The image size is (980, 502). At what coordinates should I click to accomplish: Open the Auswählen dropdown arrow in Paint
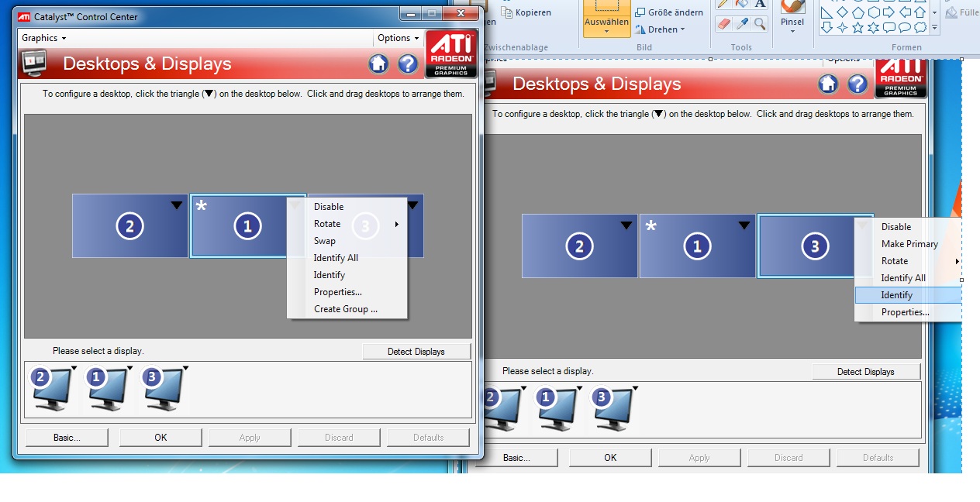[x=606, y=33]
